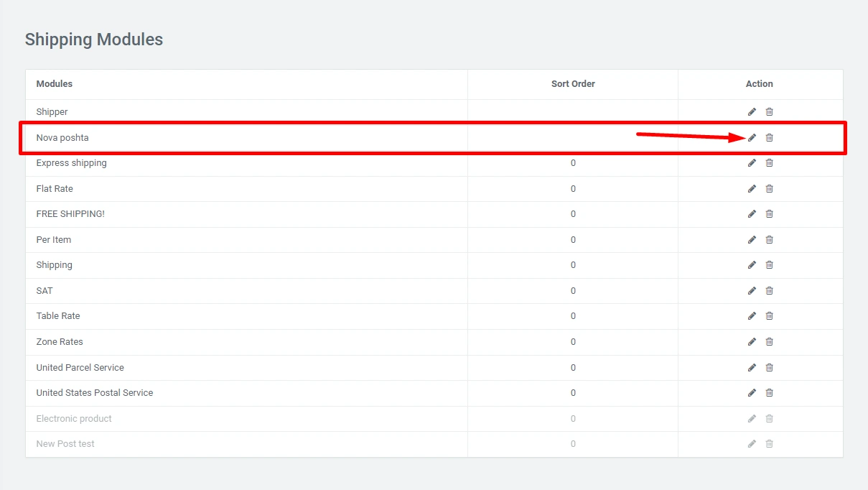Edit the disabled Electronic product module
Image resolution: width=868 pixels, height=490 pixels.
752,418
